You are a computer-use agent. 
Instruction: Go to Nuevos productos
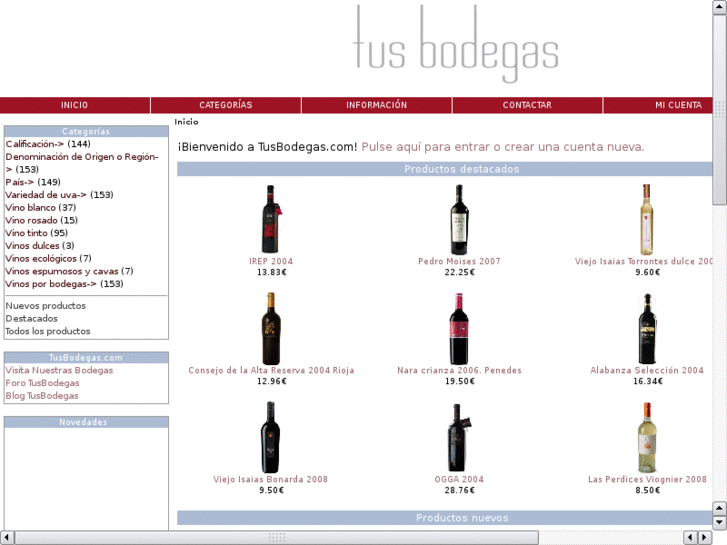click(45, 306)
